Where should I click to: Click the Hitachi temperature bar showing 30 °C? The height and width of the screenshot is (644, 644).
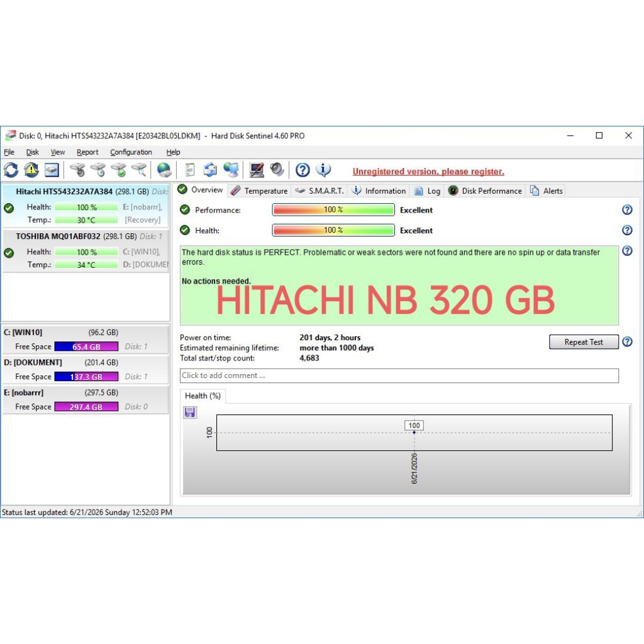click(x=86, y=219)
